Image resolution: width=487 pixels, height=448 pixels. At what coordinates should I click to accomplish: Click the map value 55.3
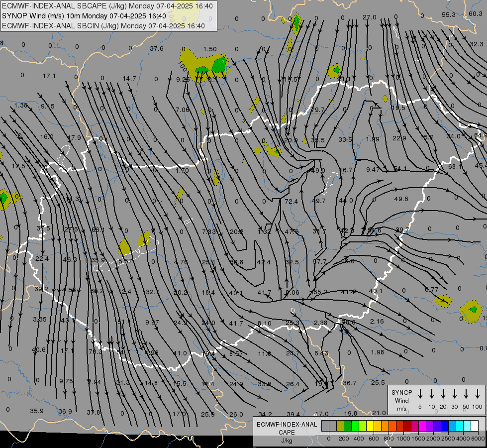(x=449, y=14)
